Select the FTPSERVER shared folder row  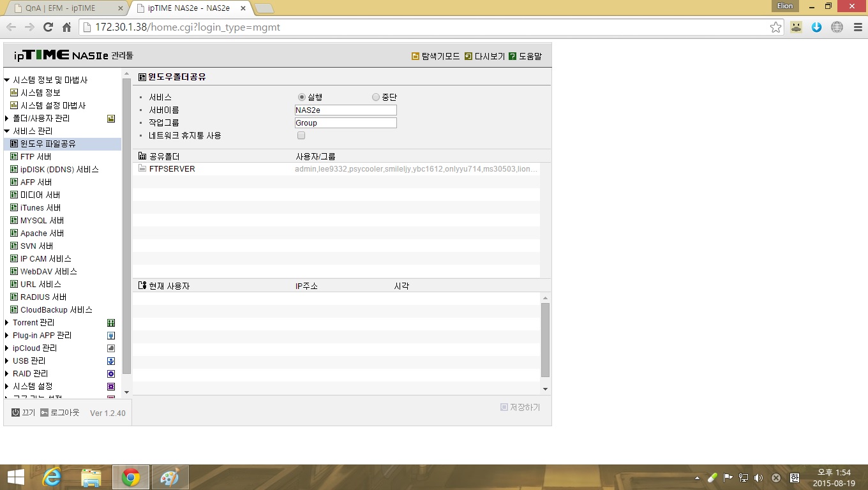[x=336, y=169]
